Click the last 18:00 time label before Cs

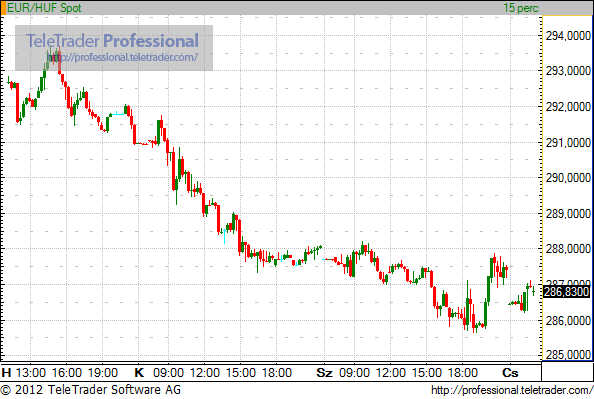[x=463, y=373]
